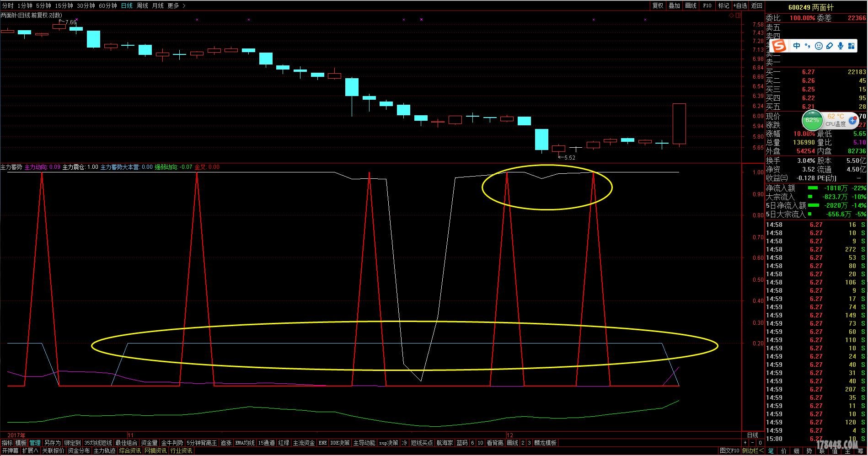Image resolution: width=868 pixels, height=456 pixels.
Task: Select the 最佳组合 template
Action: [126, 443]
